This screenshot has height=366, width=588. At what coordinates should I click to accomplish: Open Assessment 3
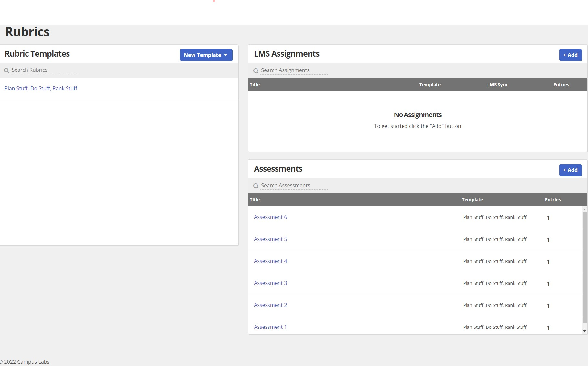pos(270,283)
